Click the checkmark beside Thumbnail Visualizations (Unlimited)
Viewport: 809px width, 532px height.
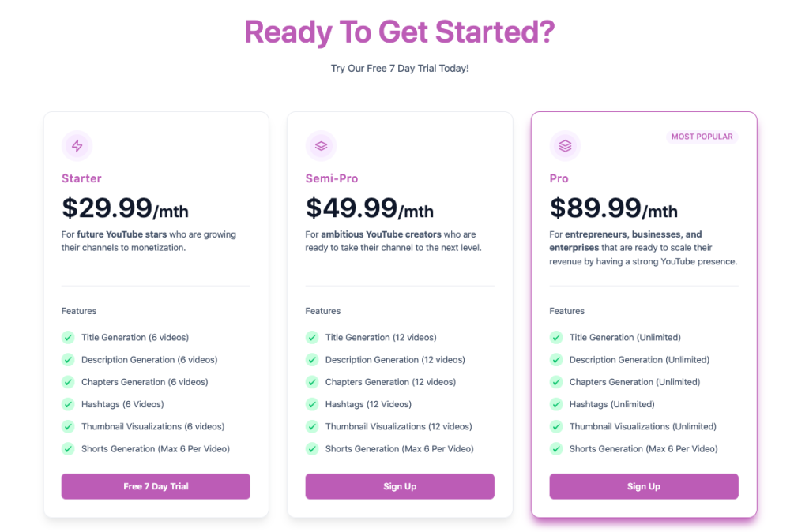pyautogui.click(x=556, y=426)
